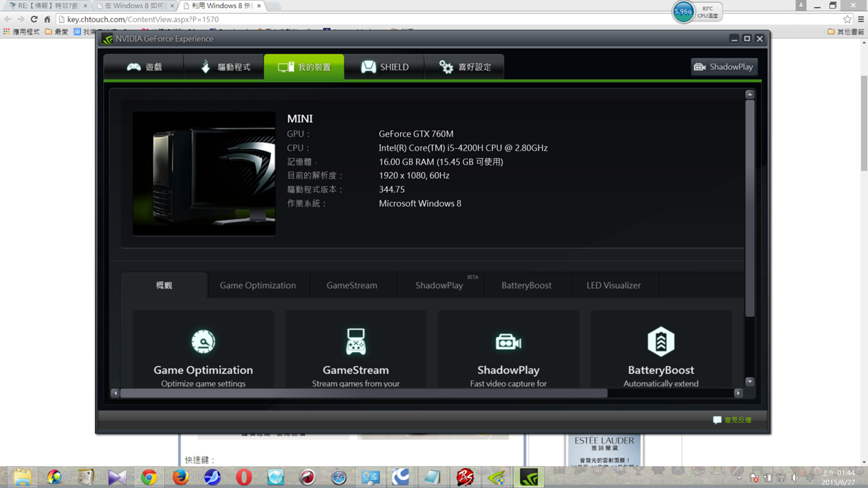Click the 意見反應 feedback link

tap(732, 420)
